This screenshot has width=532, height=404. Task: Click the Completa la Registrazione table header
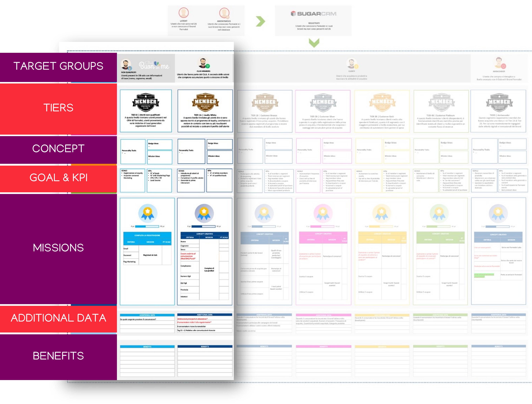click(x=147, y=235)
